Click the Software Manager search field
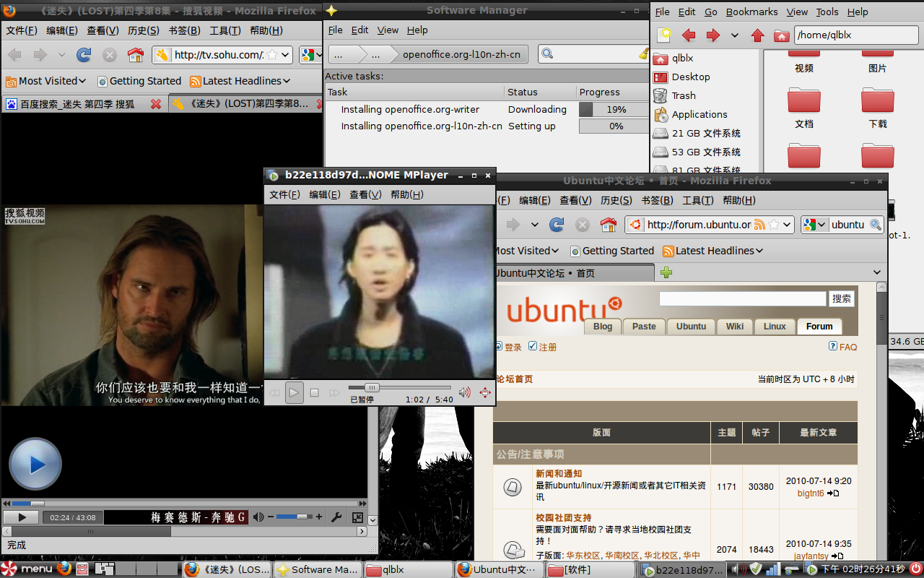 [593, 54]
